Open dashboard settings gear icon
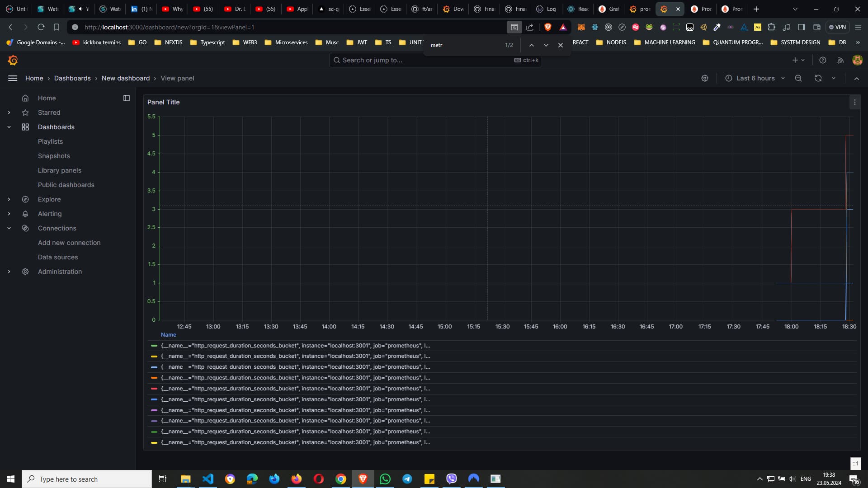 [x=705, y=78]
